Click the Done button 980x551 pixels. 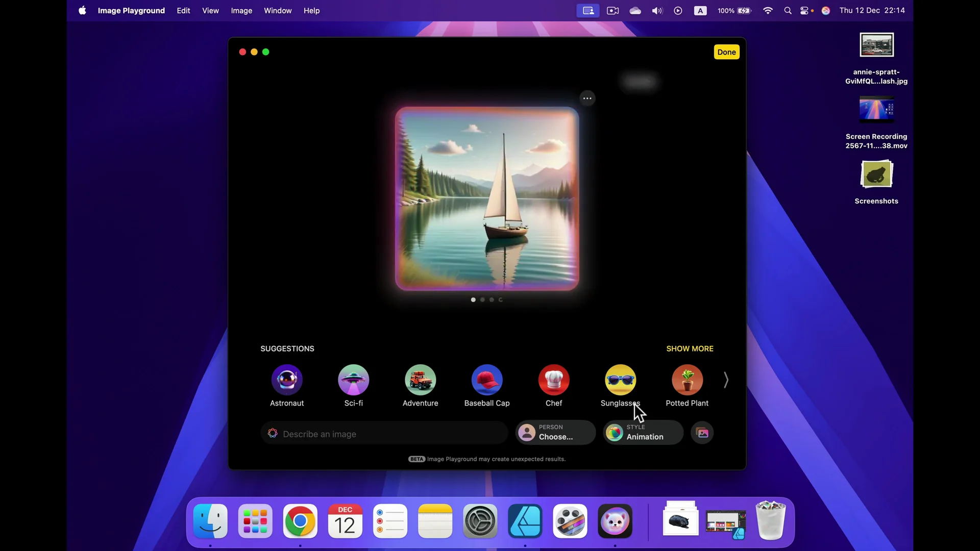click(726, 52)
